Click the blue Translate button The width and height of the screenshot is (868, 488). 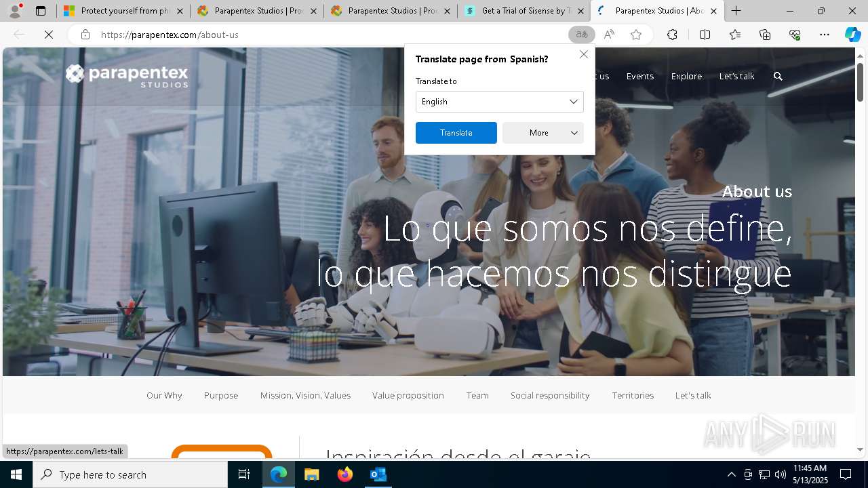(x=456, y=133)
